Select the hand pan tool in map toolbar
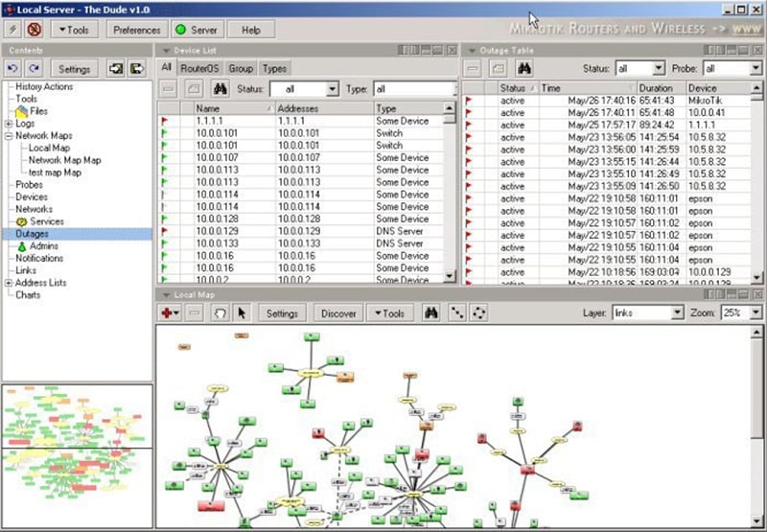The image size is (767, 532). pyautogui.click(x=221, y=312)
